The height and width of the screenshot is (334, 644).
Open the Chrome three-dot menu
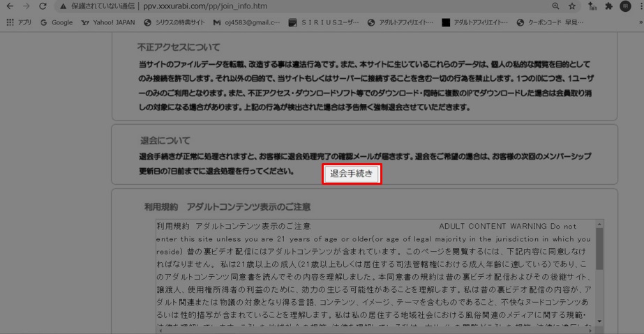point(641,6)
